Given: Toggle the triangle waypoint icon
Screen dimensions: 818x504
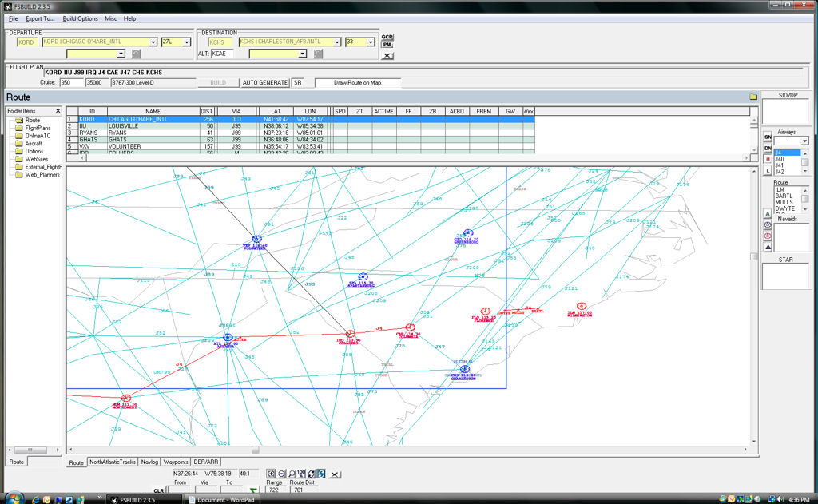Looking at the screenshot, I should 768,248.
